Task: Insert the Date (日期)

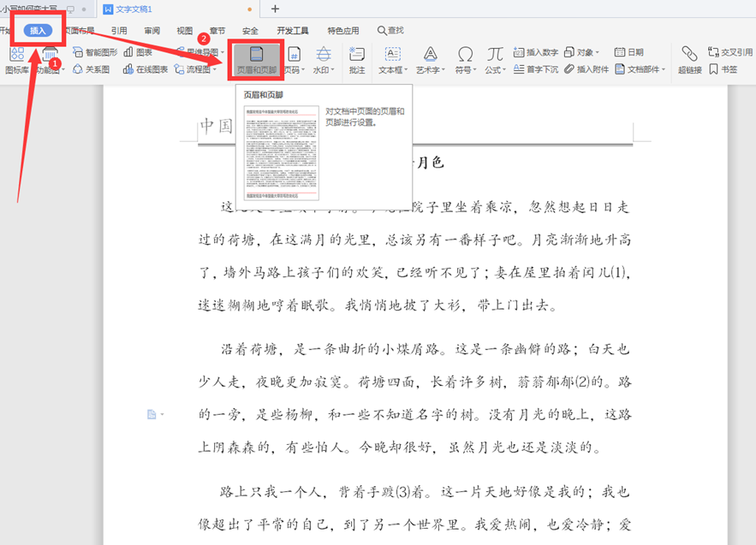Action: tap(629, 52)
